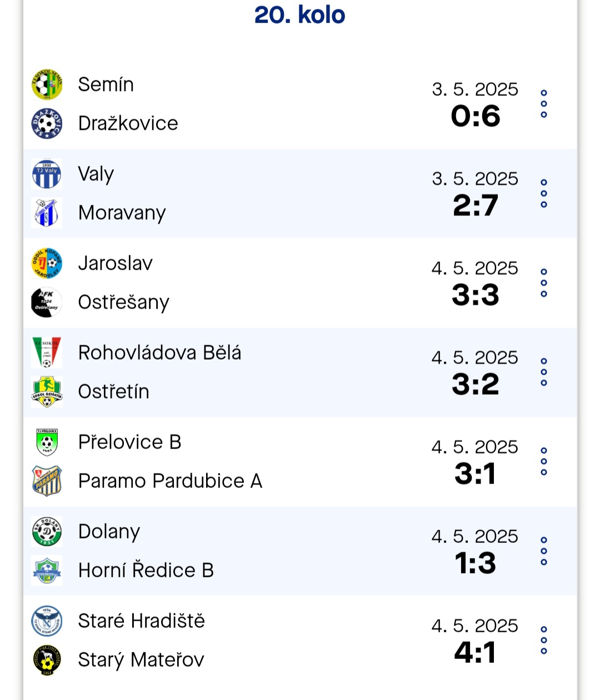This screenshot has height=700, width=600.
Task: Open more options for Dolany match
Action: click(x=544, y=551)
